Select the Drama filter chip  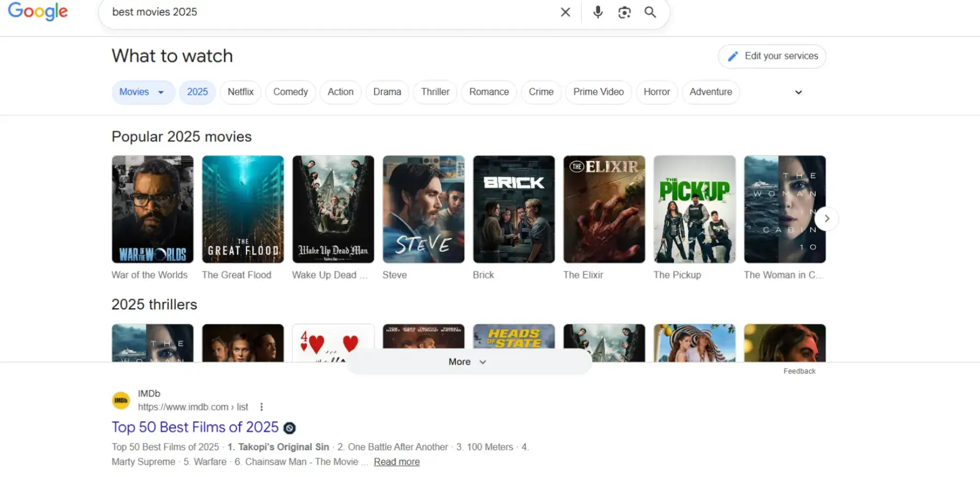point(387,92)
